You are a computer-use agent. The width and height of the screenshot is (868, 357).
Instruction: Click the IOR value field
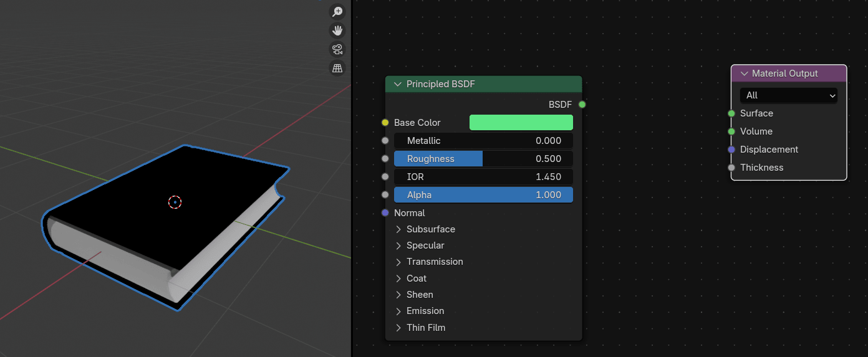483,177
